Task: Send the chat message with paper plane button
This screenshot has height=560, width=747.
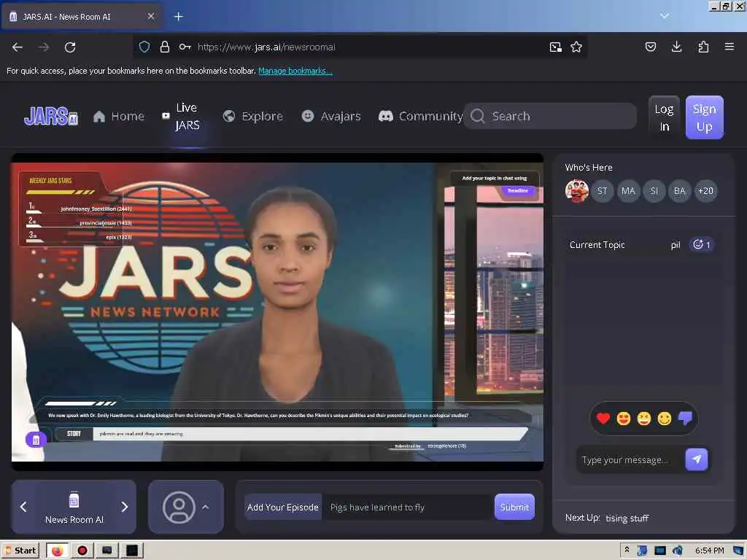Action: coord(697,459)
